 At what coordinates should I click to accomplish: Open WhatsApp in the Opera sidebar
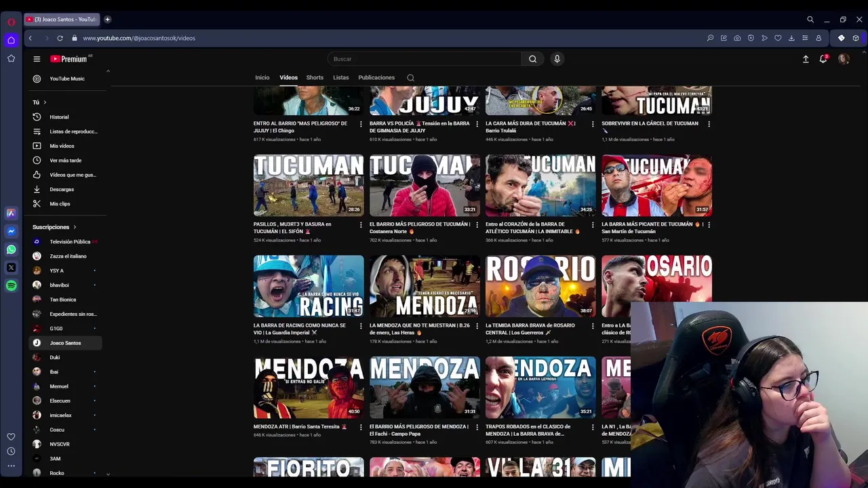11,249
